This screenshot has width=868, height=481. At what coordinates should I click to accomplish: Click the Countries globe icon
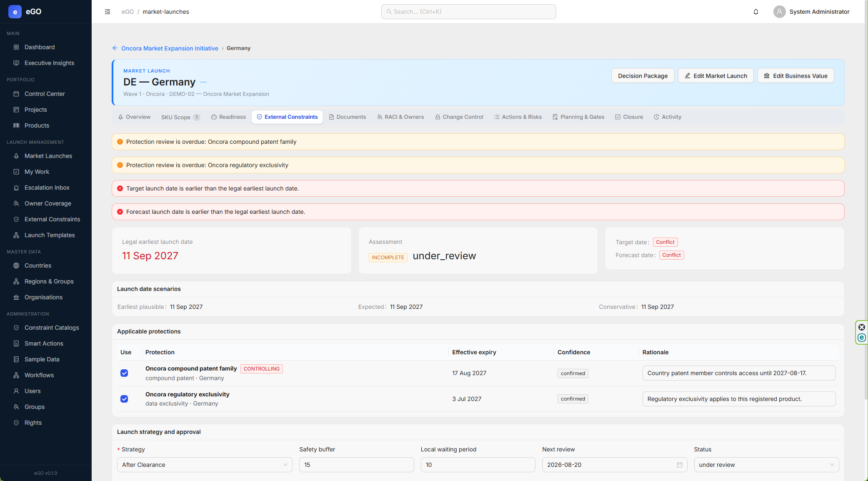(16, 266)
